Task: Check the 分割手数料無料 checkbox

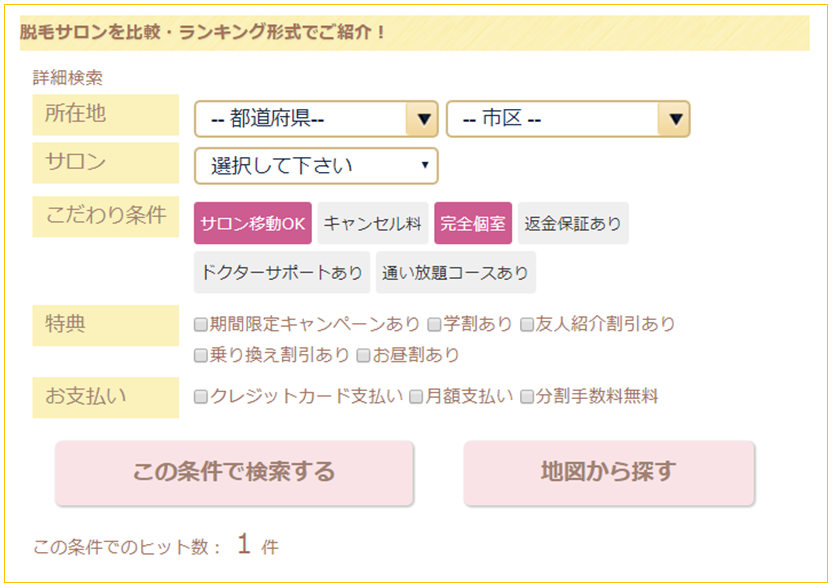Action: point(527,397)
